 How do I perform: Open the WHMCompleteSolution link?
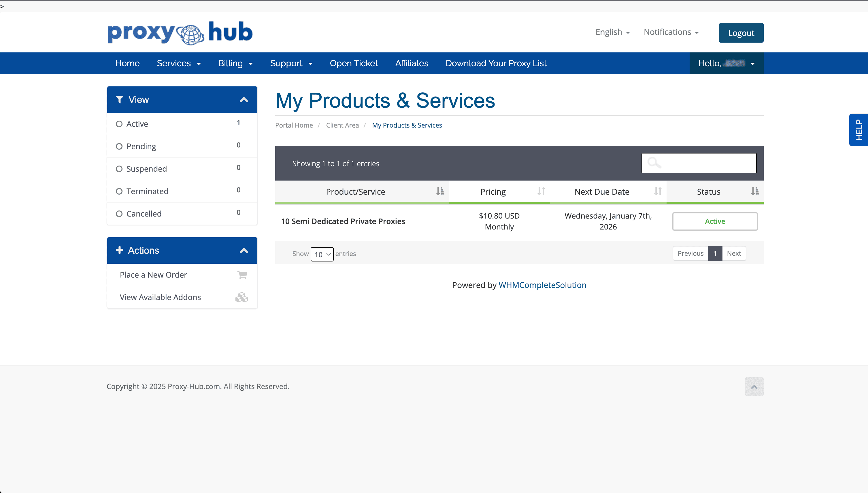click(x=542, y=285)
